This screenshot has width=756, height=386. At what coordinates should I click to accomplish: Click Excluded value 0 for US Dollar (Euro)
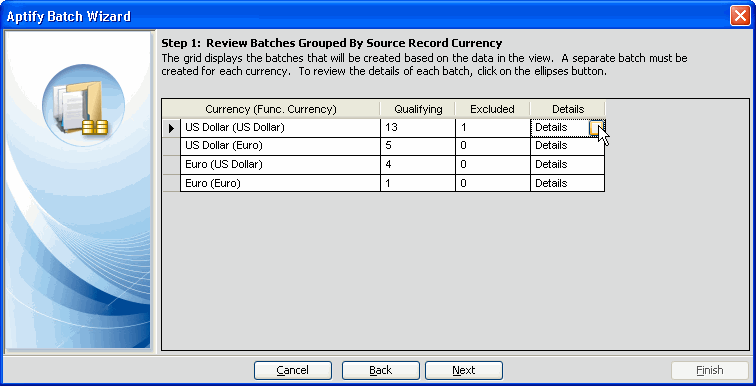[x=493, y=146]
